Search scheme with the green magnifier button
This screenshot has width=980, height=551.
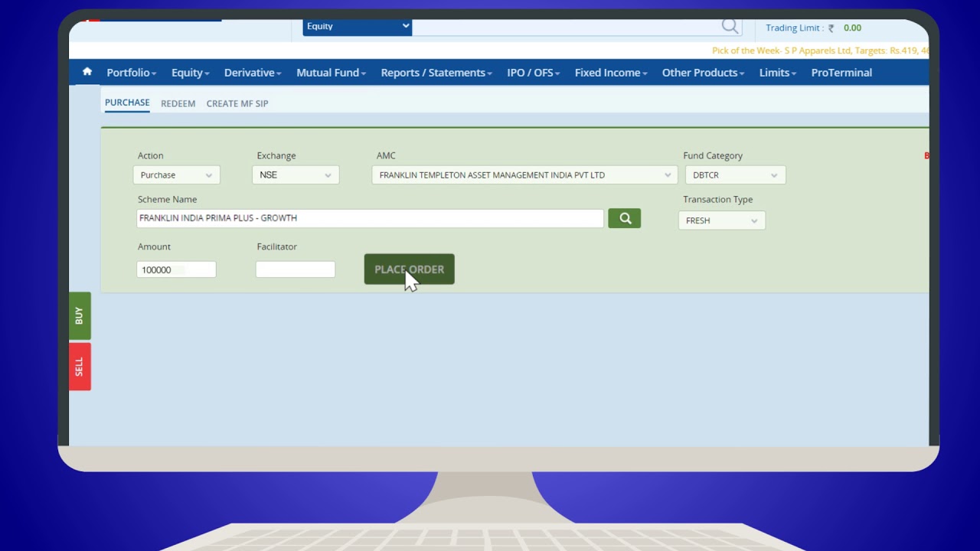[x=625, y=219]
